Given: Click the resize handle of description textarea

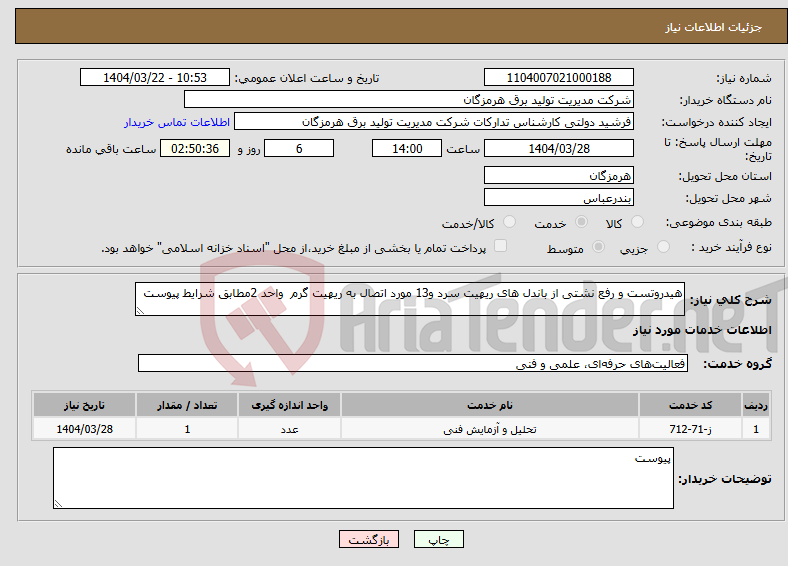Looking at the screenshot, I should [140, 311].
